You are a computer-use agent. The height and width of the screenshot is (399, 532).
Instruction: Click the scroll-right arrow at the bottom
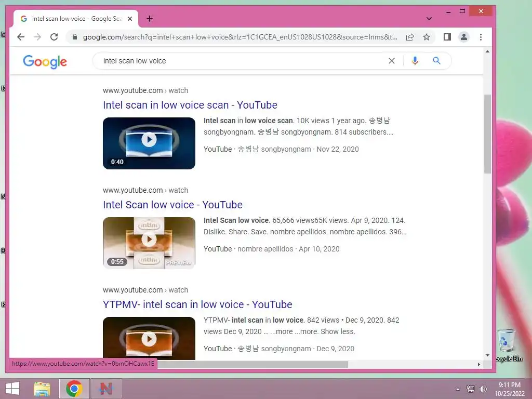click(x=478, y=364)
